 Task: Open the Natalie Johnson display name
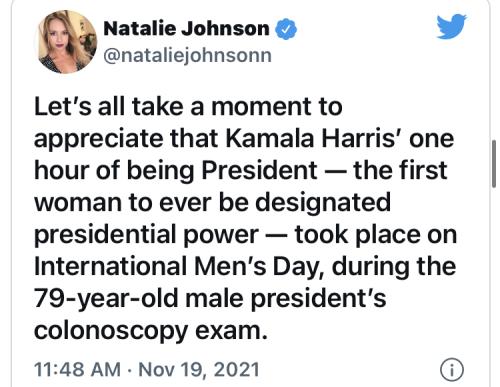coord(186,28)
